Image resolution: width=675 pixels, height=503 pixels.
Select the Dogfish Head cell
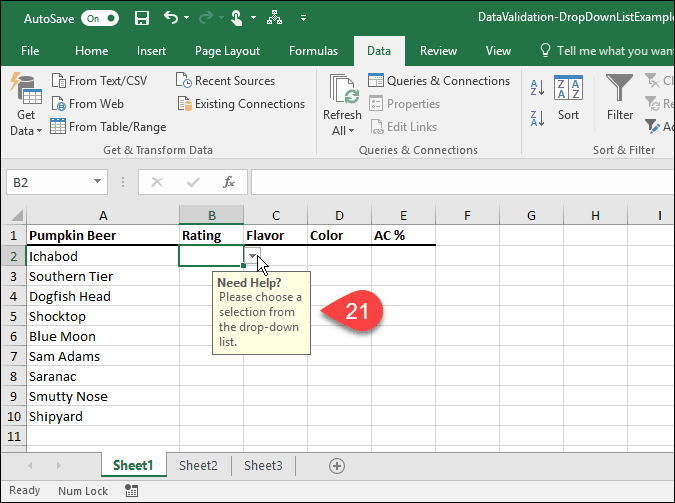(103, 296)
